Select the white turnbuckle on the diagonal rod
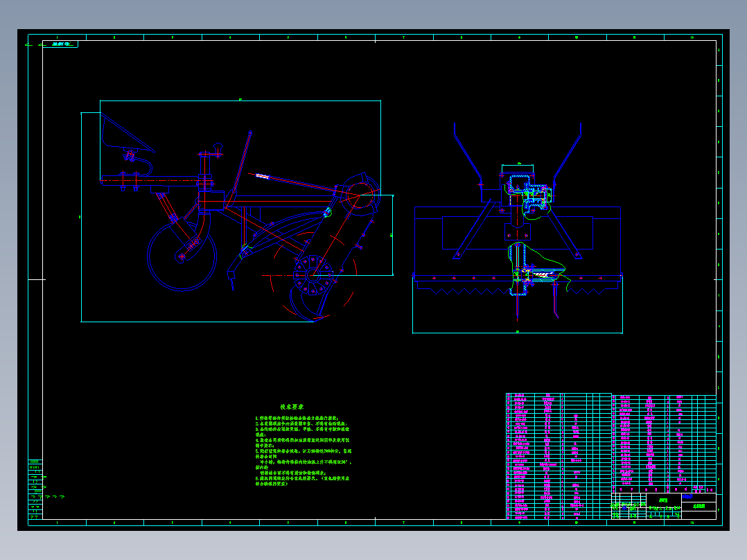This screenshot has width=747, height=560. (x=263, y=176)
